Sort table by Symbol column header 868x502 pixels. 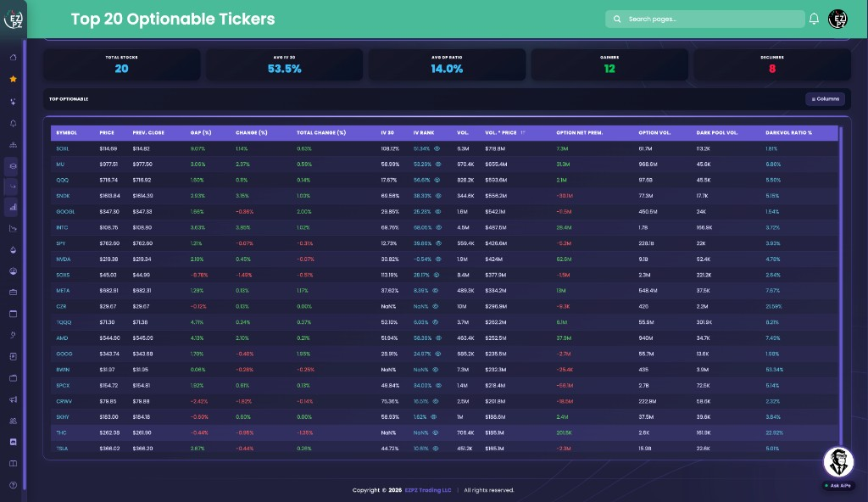66,133
